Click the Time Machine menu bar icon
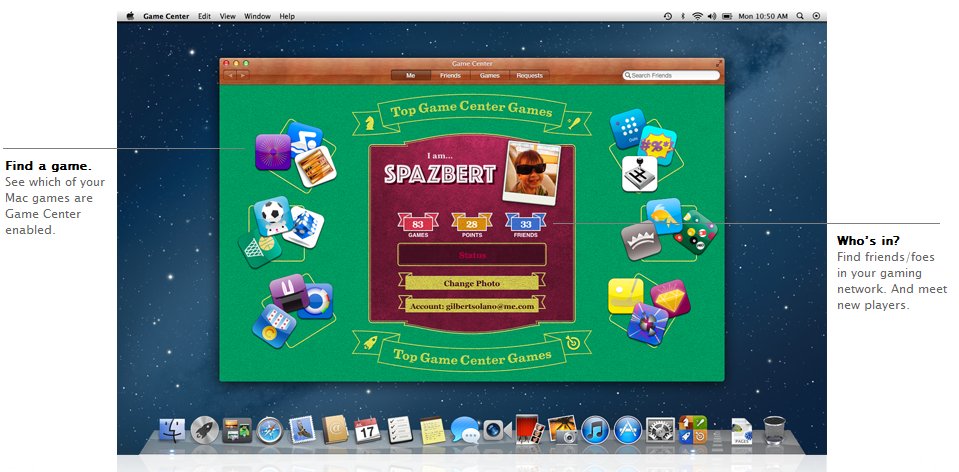959x472 pixels. tap(668, 17)
